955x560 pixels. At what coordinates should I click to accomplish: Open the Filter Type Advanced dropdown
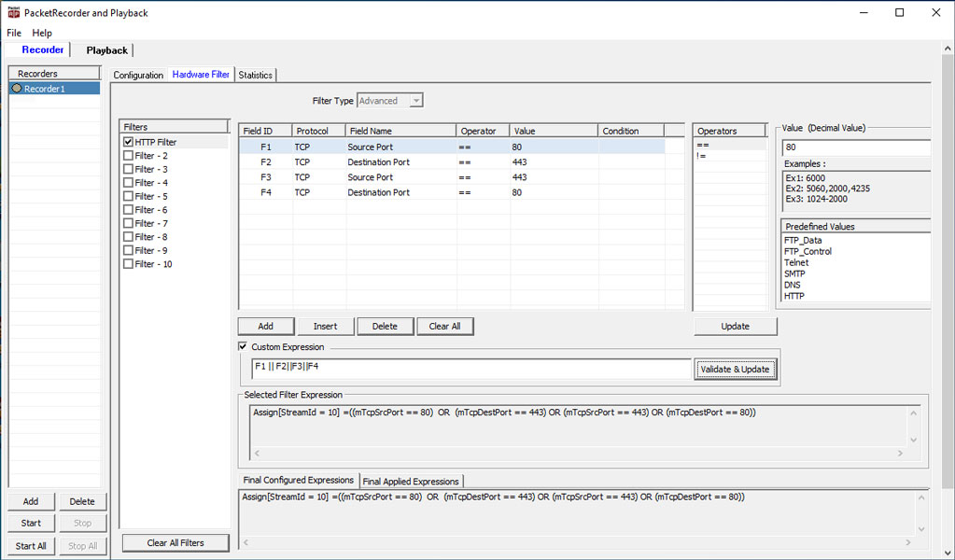390,101
